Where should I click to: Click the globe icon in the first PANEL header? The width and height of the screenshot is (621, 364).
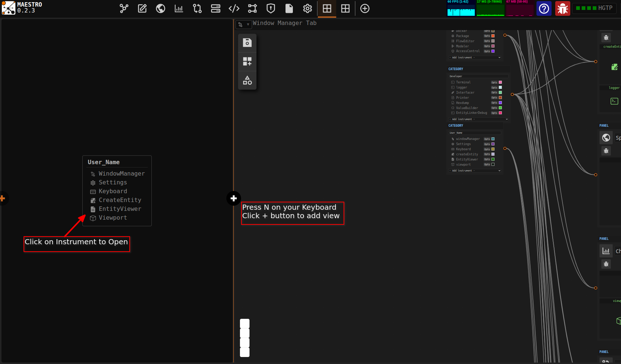(x=606, y=138)
